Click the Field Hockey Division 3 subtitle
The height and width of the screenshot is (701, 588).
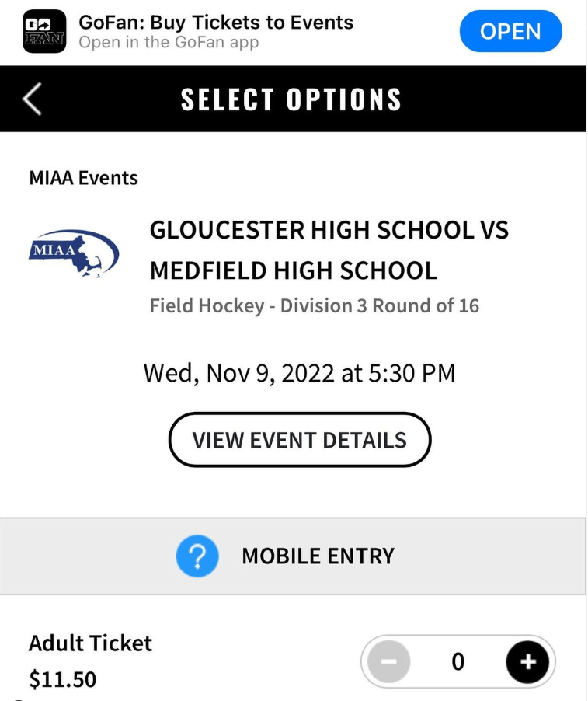pos(314,305)
